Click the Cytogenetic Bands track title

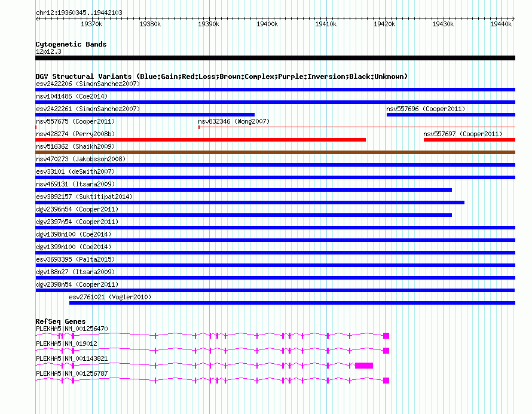click(x=71, y=44)
